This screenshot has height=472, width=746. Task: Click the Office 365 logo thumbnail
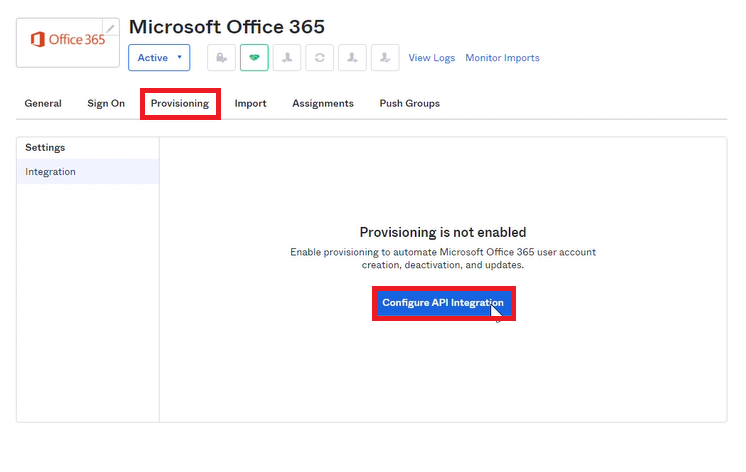tap(68, 43)
